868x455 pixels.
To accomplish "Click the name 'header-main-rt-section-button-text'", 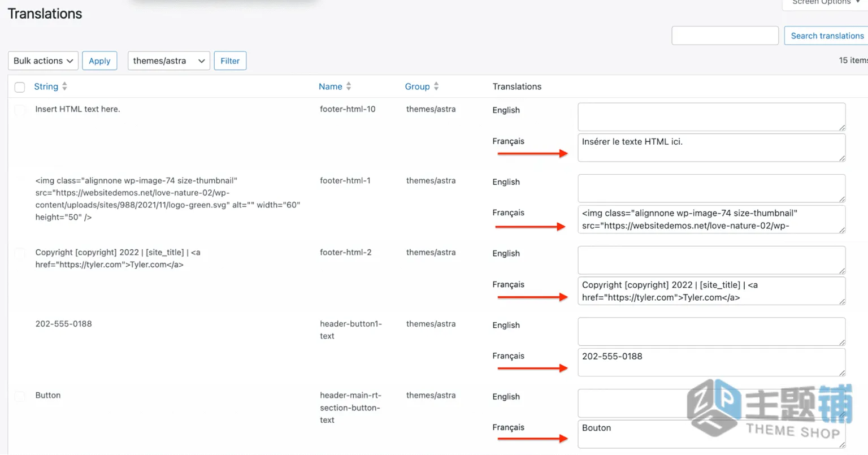I will pos(351,408).
